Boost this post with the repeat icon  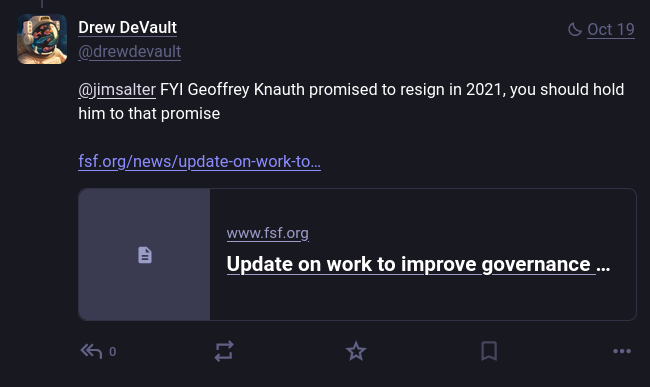click(x=224, y=351)
